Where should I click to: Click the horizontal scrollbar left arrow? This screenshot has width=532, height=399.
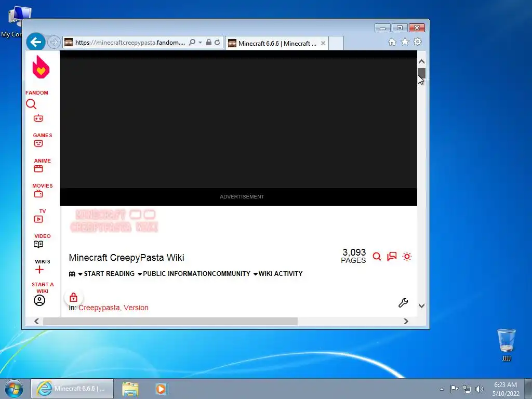(x=36, y=321)
